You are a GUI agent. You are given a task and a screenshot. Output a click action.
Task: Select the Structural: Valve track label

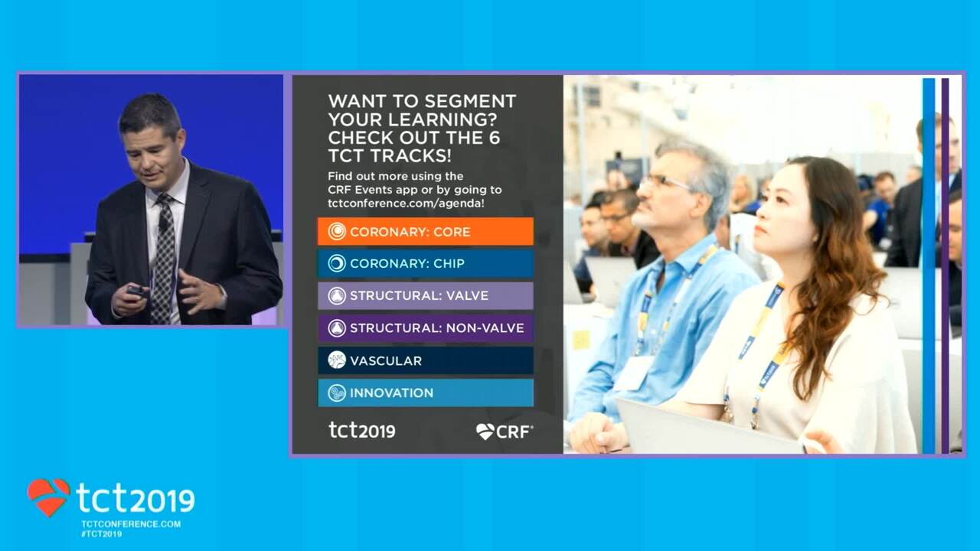419,296
